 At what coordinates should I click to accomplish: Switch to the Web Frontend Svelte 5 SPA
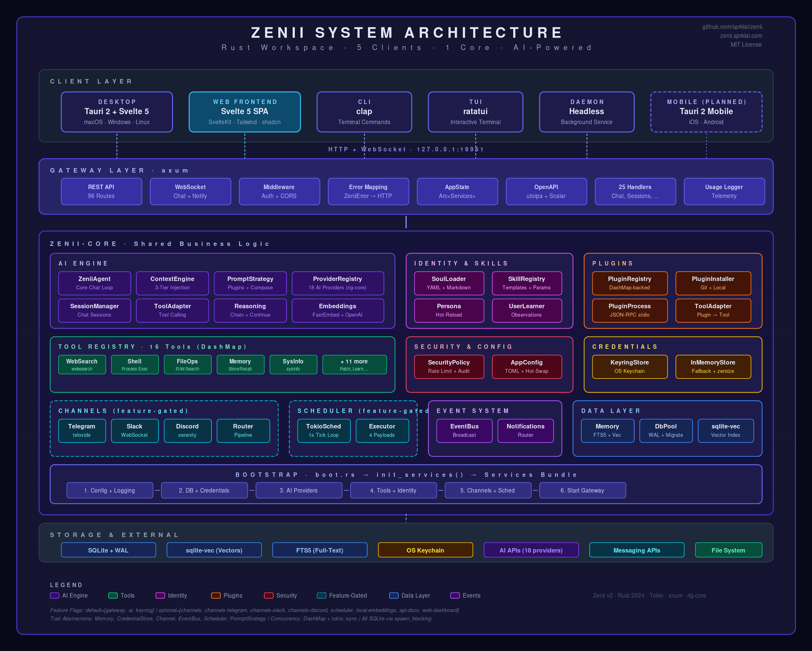[245, 112]
